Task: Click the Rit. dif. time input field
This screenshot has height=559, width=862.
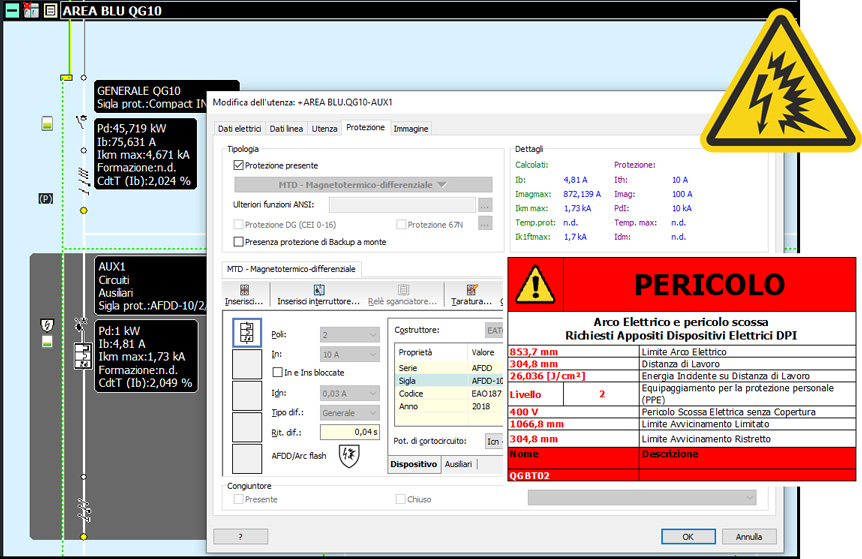Action: 349,432
